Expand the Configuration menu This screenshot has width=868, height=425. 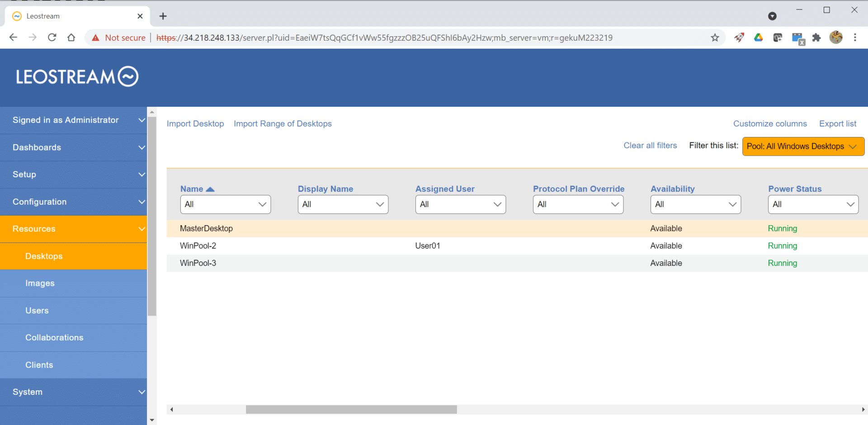coord(73,202)
